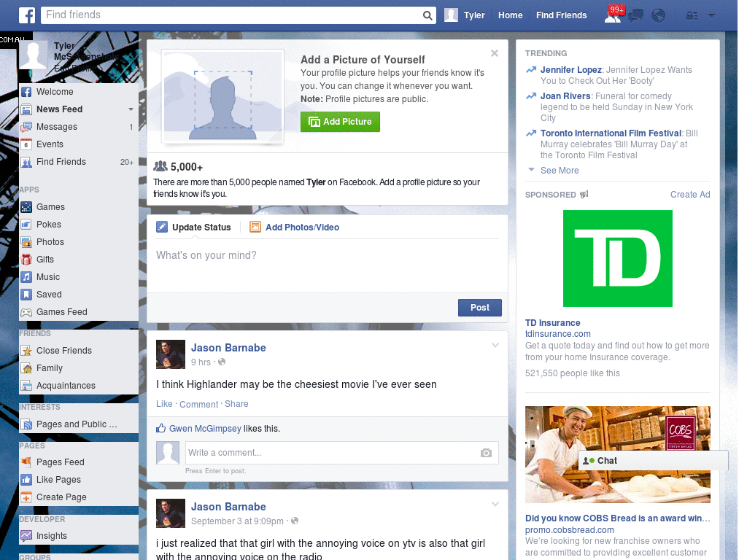747x560 pixels.
Task: Click the Family house icon
Action: click(27, 368)
